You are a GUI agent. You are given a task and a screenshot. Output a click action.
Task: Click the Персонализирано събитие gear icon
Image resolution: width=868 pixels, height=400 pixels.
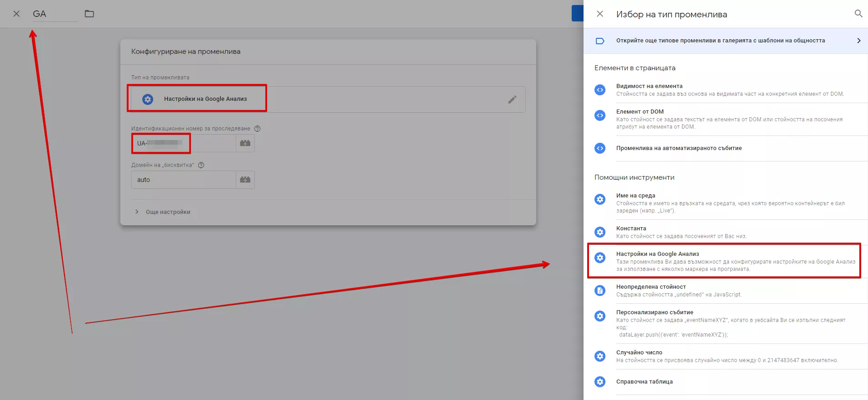pyautogui.click(x=600, y=316)
